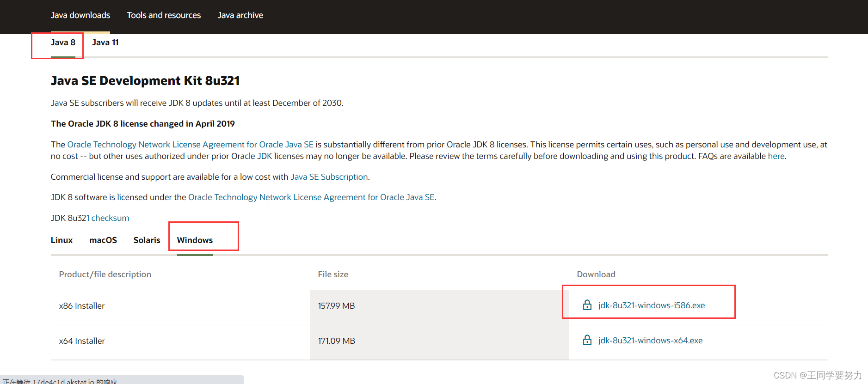Click the '157.99 MB' file size
The height and width of the screenshot is (384, 868).
336,306
